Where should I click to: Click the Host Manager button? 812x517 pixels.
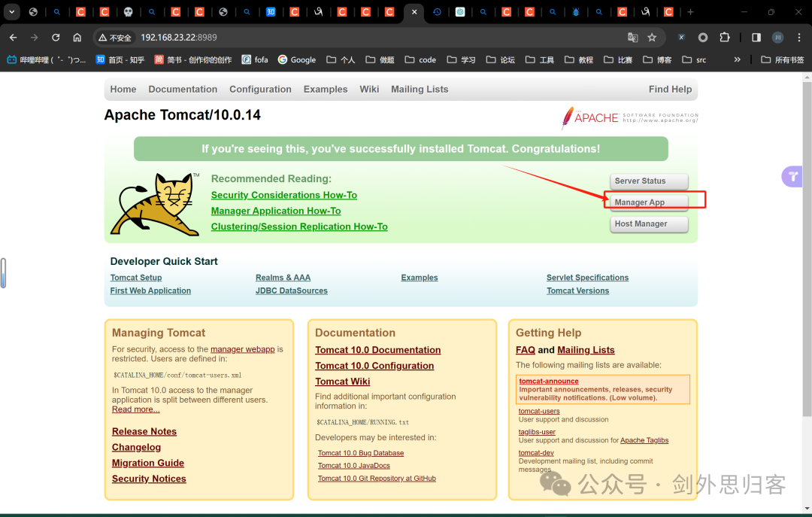tap(649, 224)
